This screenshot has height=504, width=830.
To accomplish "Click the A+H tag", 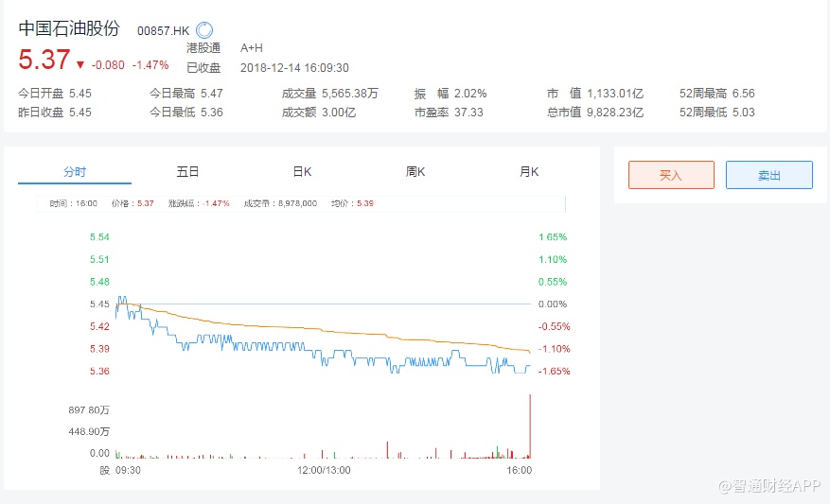I will point(252,48).
